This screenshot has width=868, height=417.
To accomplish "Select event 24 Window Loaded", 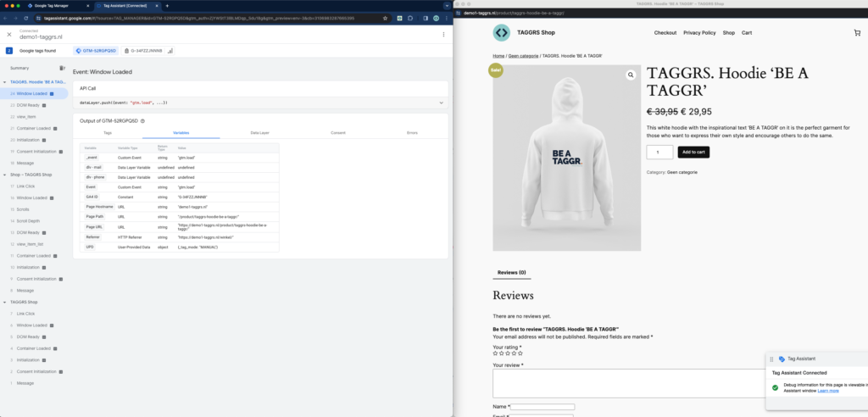I will tap(34, 93).
